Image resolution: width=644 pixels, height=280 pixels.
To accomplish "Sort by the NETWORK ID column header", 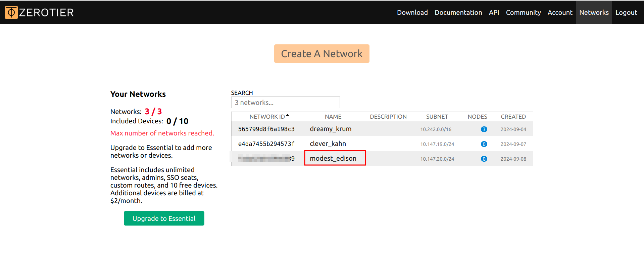I will pyautogui.click(x=267, y=117).
